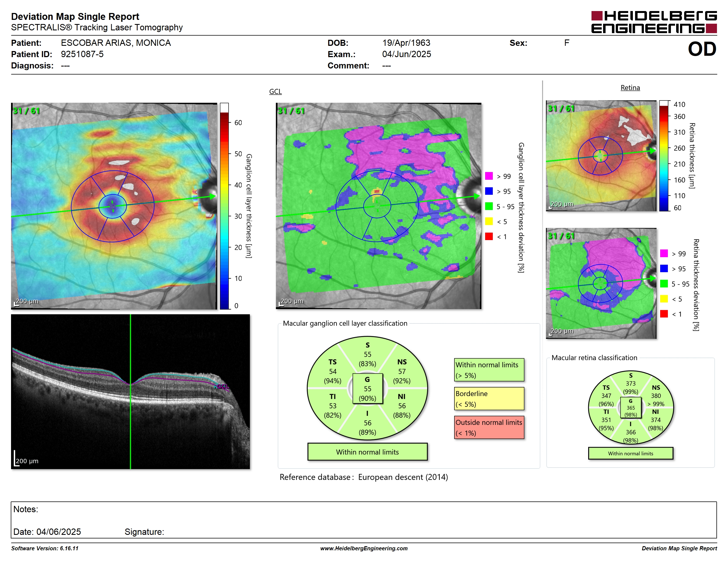The height and width of the screenshot is (563, 728).
Task: Click the underlined GCL heading
Action: click(275, 91)
